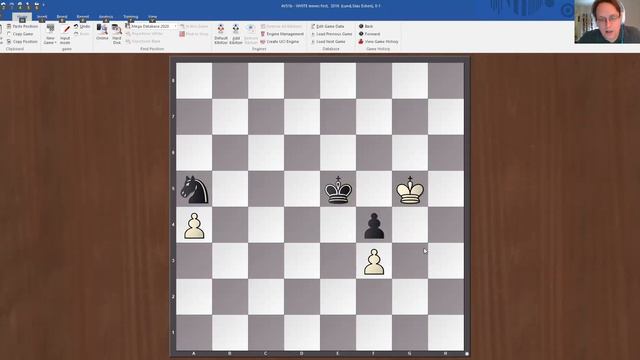Viewport: 640px width, 360px height.
Task: Select the black knight on a5
Action: (x=194, y=189)
